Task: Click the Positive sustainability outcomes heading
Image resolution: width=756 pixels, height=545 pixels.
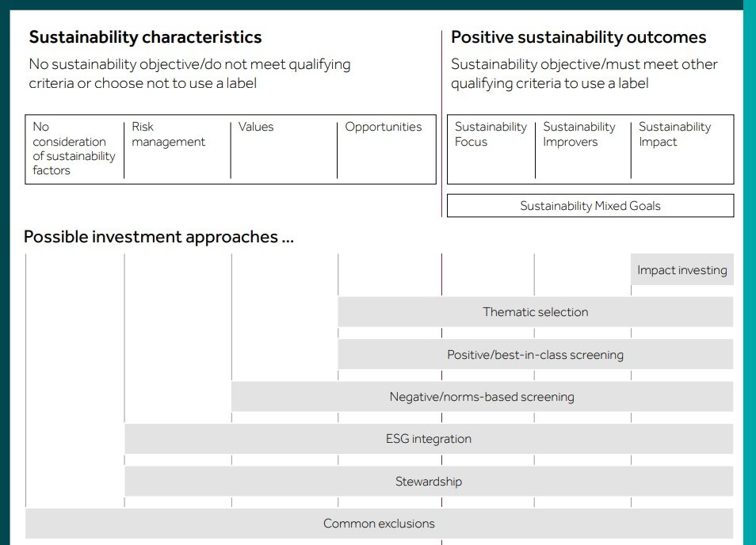Action: pyautogui.click(x=578, y=37)
